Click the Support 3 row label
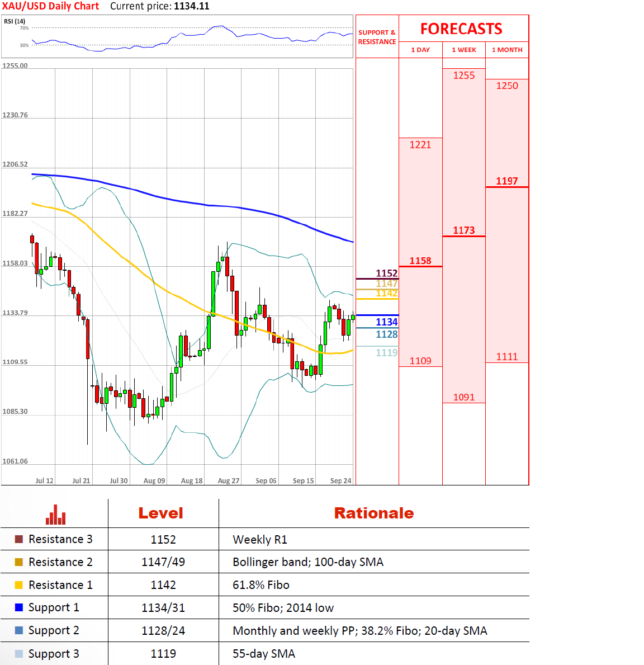The height and width of the screenshot is (665, 644). click(54, 654)
